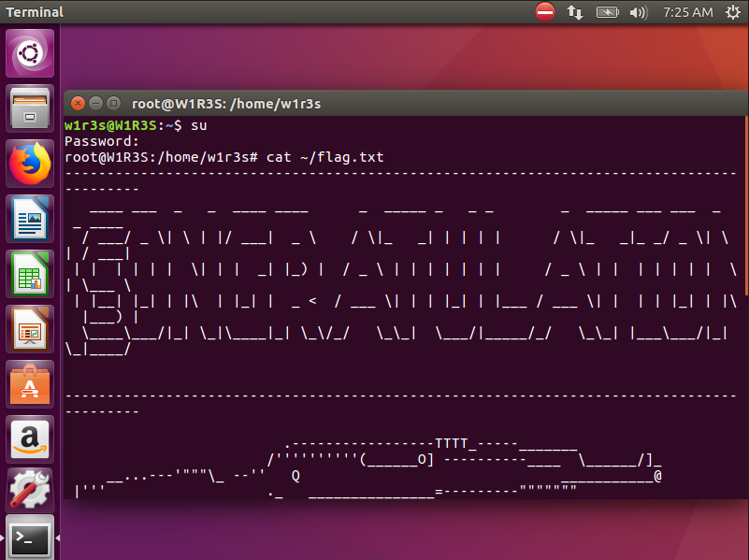Start LibreOffice Writer from the launcher

[x=30, y=219]
